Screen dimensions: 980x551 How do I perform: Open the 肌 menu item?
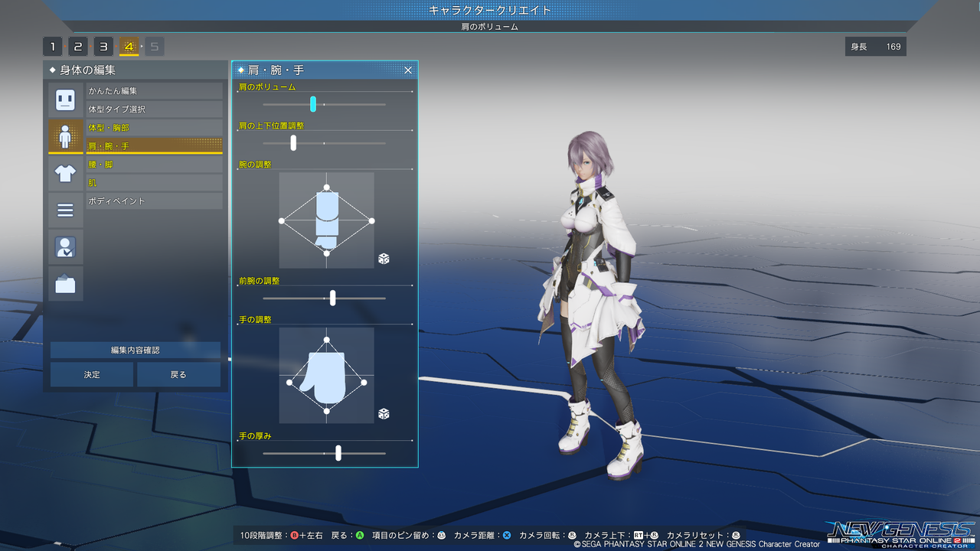(x=154, y=183)
